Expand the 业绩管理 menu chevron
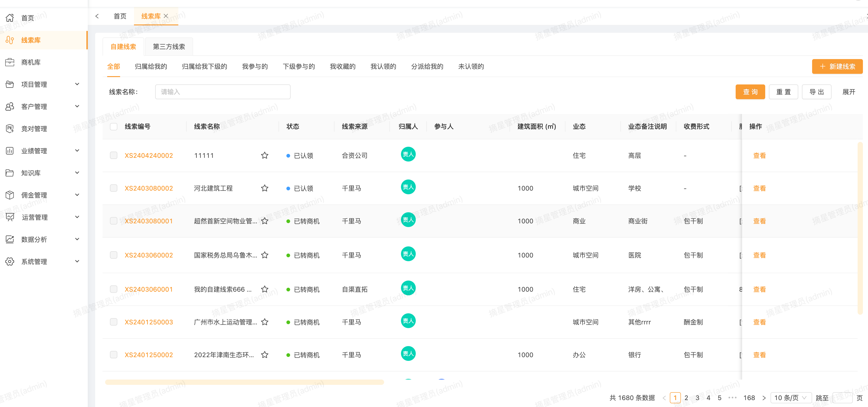 tap(77, 150)
